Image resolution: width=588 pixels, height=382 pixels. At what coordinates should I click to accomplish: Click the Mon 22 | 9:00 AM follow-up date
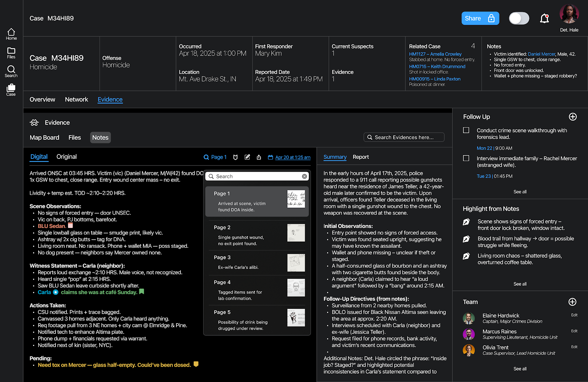[494, 148]
